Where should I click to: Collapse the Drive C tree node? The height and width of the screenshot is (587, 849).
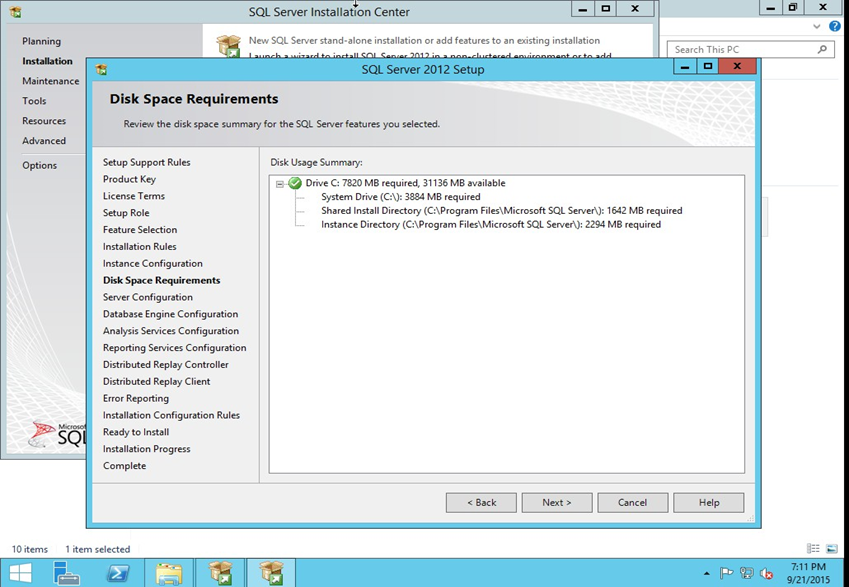[281, 184]
